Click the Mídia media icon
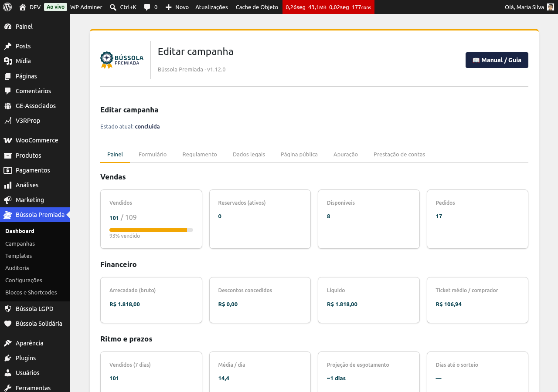Image resolution: width=558 pixels, height=392 pixels. pos(8,61)
